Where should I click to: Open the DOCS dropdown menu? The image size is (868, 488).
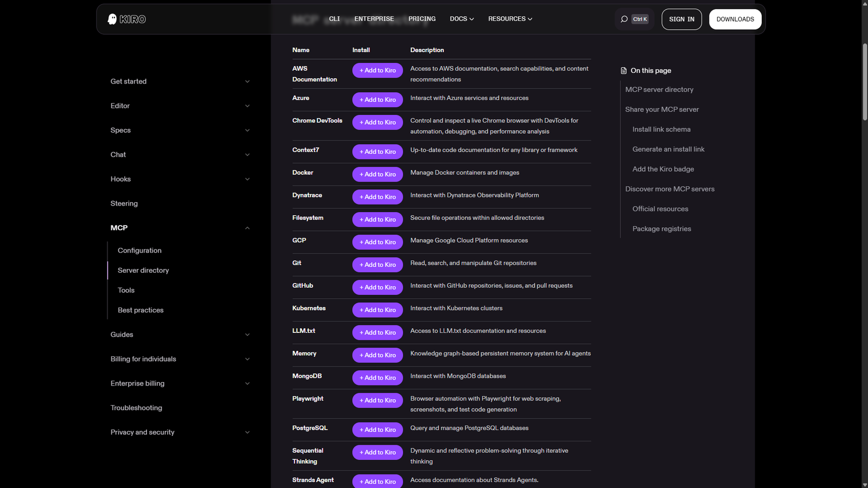click(462, 19)
